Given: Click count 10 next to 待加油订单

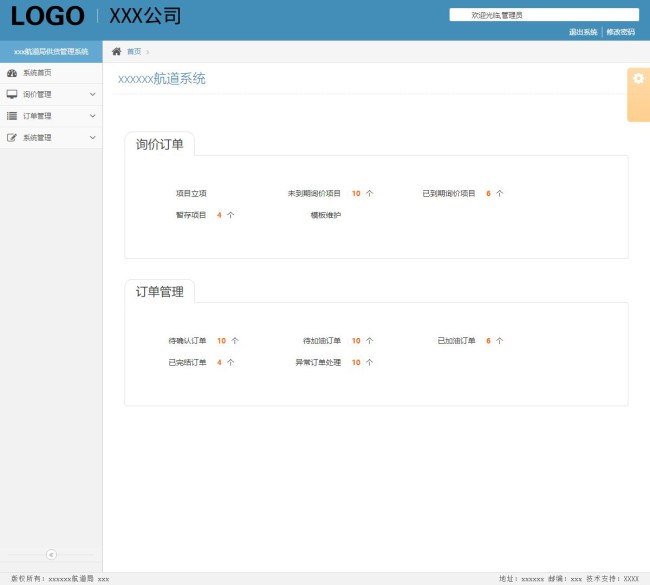Looking at the screenshot, I should [356, 341].
